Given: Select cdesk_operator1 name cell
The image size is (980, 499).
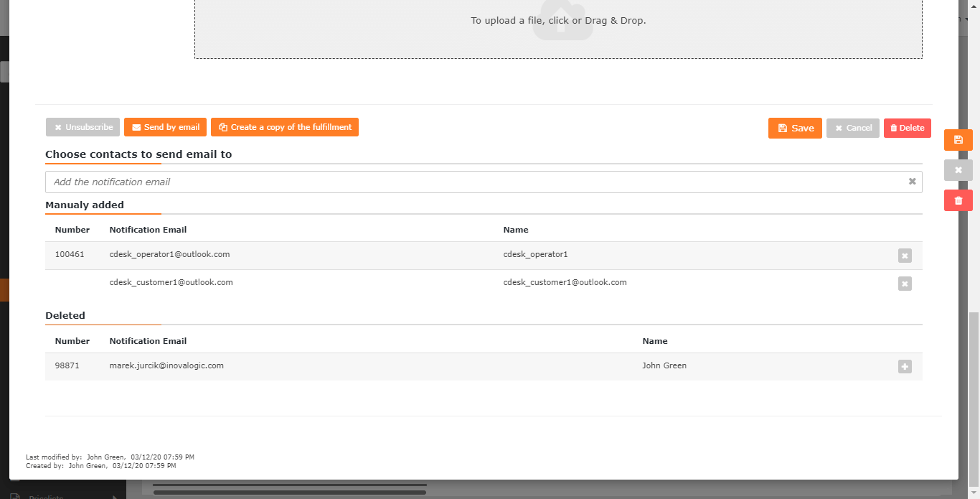Looking at the screenshot, I should tap(535, 254).
